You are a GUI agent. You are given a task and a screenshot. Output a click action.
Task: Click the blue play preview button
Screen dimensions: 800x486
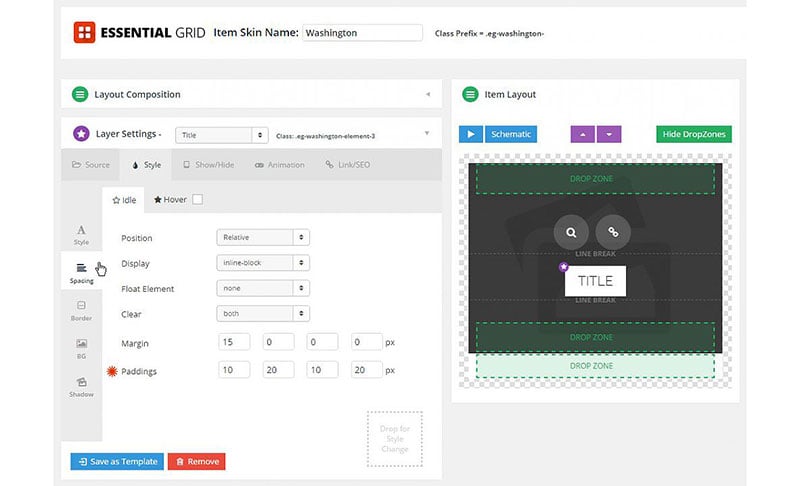click(x=470, y=134)
